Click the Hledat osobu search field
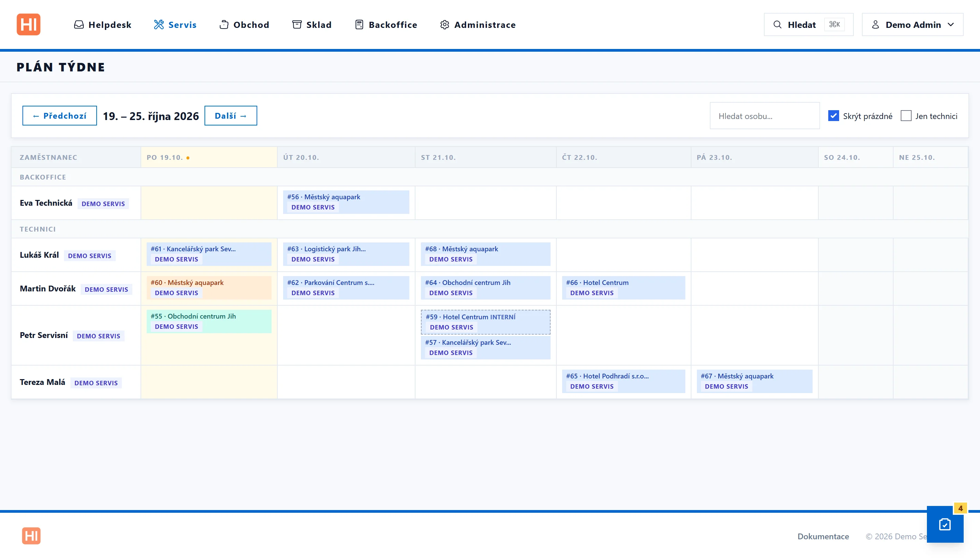The width and height of the screenshot is (980, 559). pos(765,116)
